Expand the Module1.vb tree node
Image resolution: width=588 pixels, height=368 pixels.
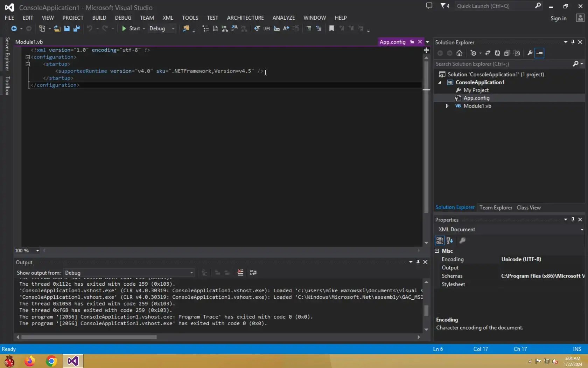tap(447, 106)
